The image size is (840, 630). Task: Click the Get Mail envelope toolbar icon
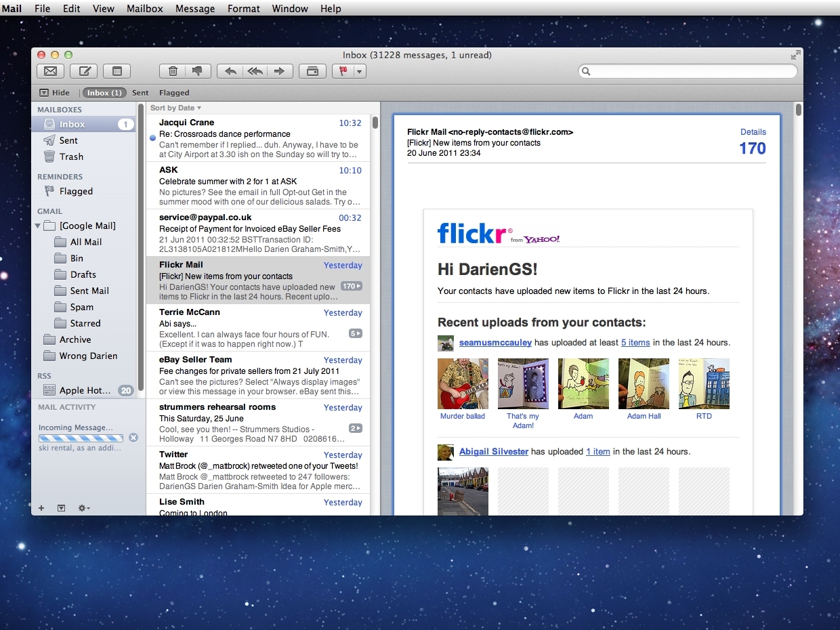point(50,71)
